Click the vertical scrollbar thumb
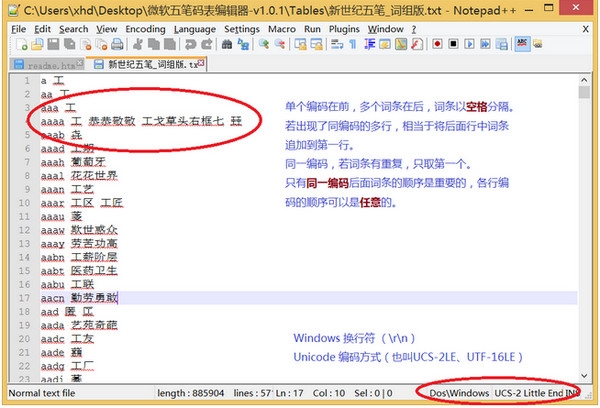The image size is (600, 408). tap(584, 92)
